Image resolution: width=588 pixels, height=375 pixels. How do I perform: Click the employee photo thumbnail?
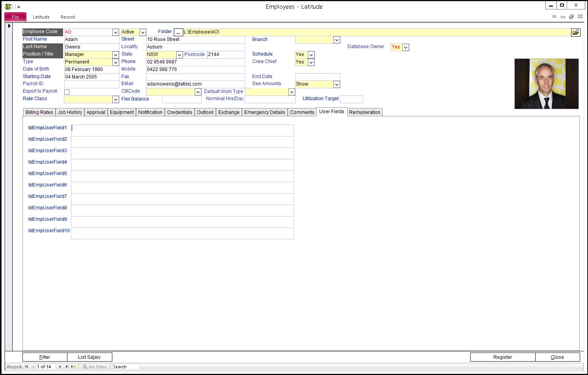(x=546, y=84)
